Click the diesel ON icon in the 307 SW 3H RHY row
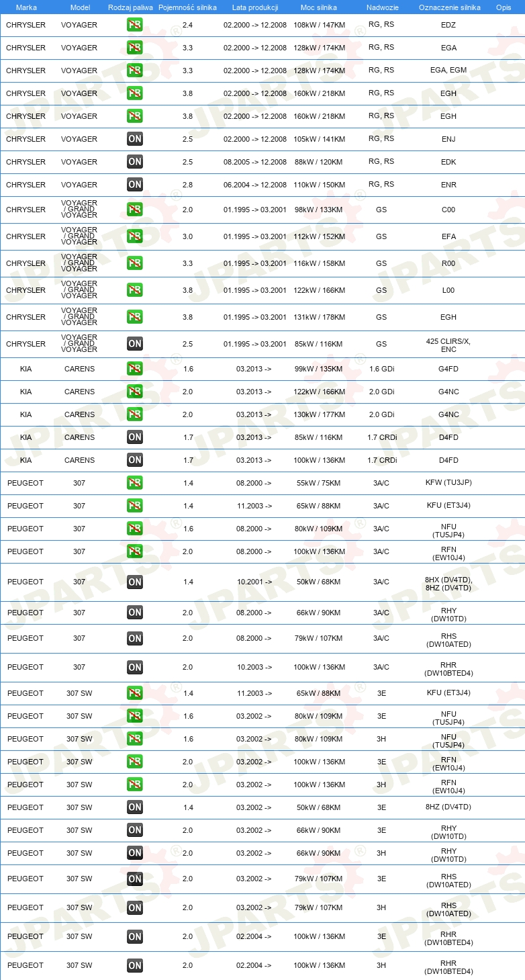525x980 pixels. (x=135, y=853)
